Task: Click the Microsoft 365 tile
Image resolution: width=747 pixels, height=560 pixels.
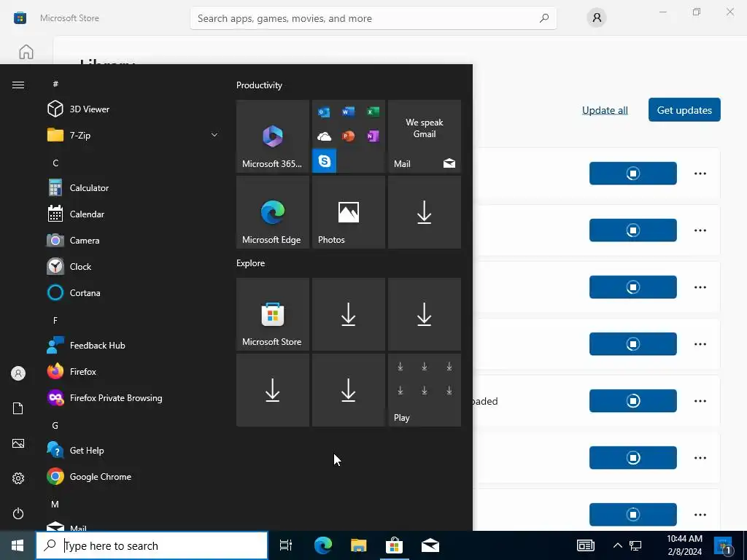Action: (x=273, y=136)
